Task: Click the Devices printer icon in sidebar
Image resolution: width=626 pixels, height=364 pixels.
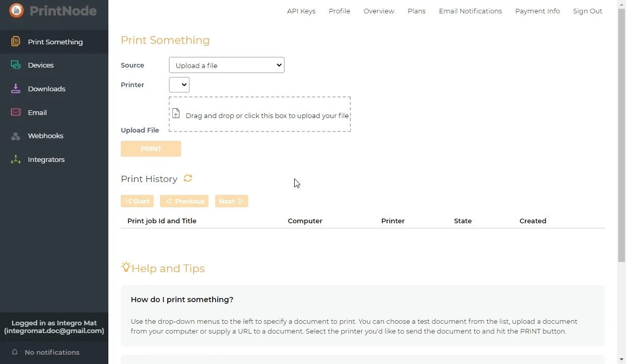Action: [x=16, y=65]
